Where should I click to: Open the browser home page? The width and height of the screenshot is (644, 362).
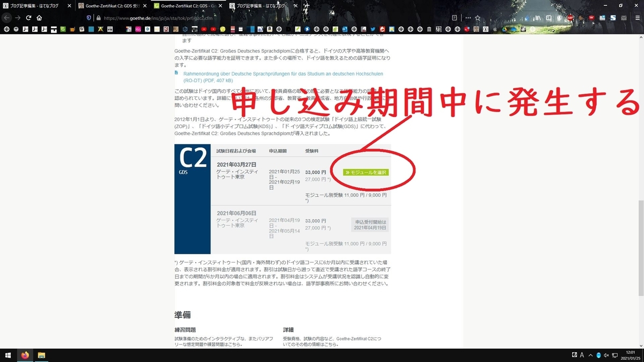[x=39, y=18]
